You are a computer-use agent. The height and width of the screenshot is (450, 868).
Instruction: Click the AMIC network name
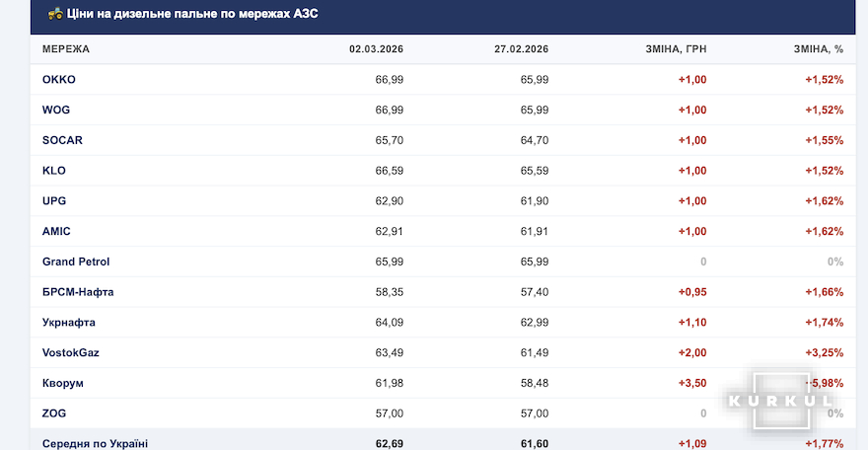(56, 231)
